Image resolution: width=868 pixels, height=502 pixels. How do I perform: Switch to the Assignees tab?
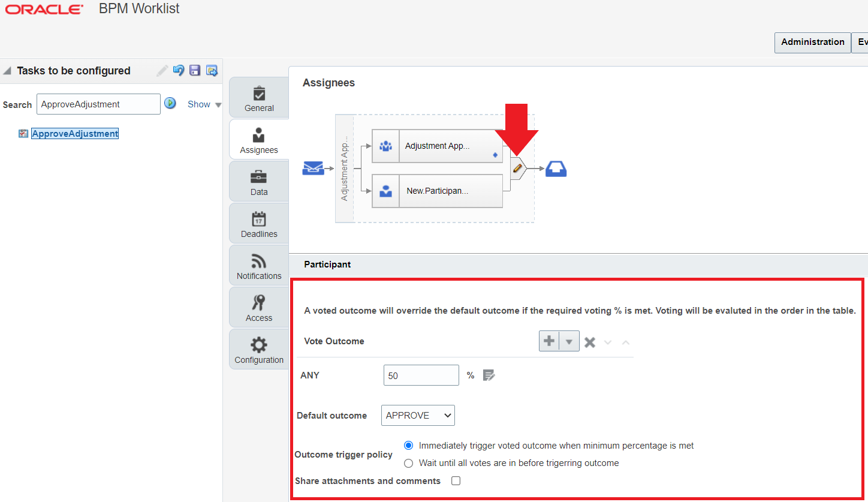point(259,140)
